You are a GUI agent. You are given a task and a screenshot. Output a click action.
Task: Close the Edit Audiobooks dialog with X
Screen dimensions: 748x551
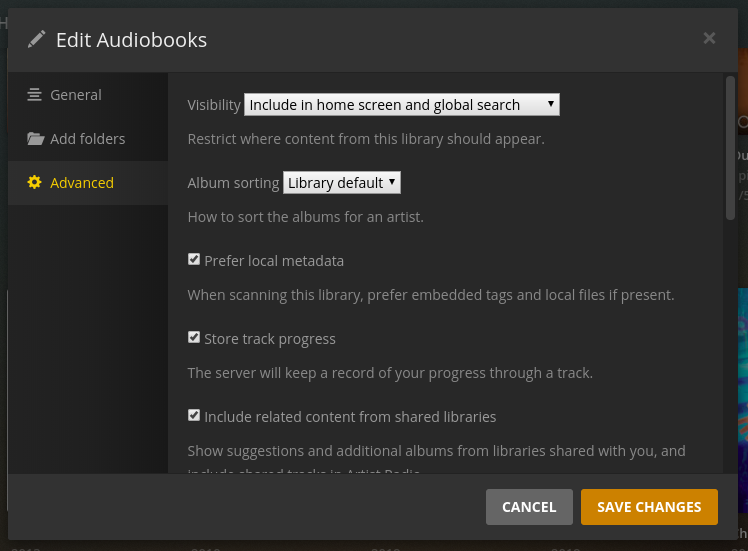pos(709,38)
